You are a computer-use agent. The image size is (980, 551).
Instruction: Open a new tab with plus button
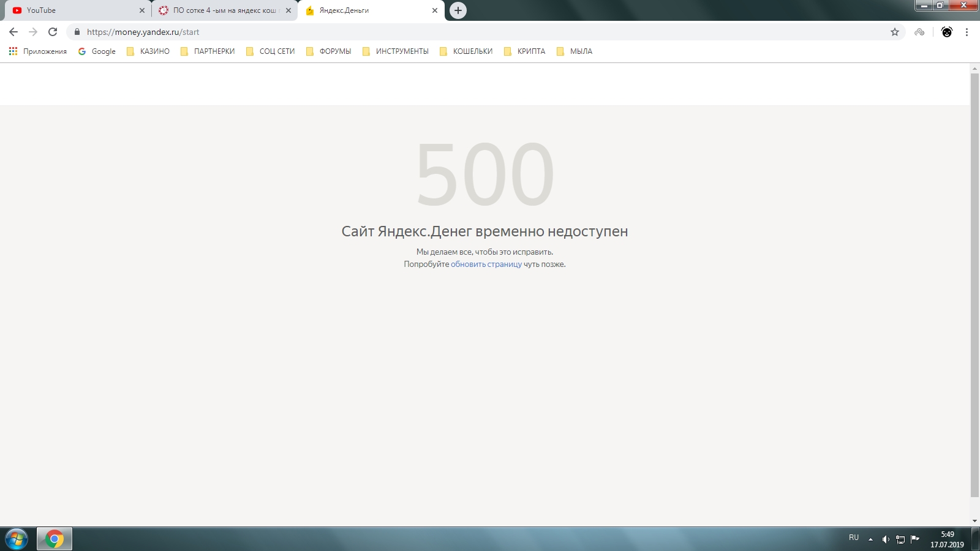pos(458,10)
